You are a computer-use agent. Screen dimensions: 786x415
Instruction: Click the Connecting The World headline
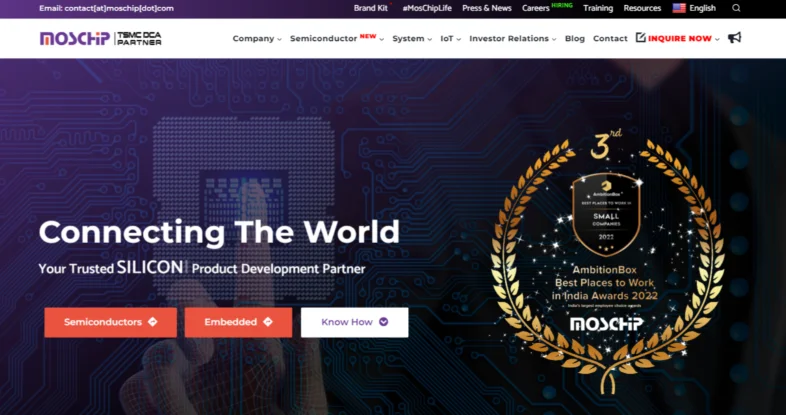click(219, 232)
